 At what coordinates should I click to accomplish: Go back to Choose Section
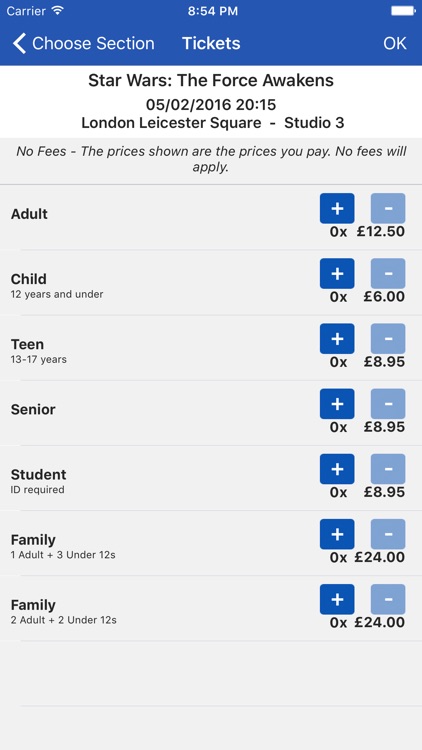point(83,44)
